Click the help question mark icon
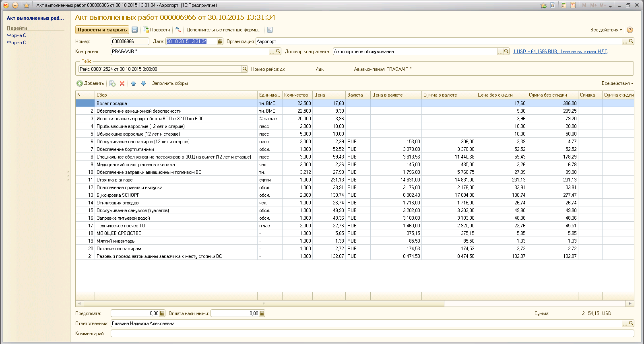The width and height of the screenshot is (644, 344). pyautogui.click(x=630, y=30)
